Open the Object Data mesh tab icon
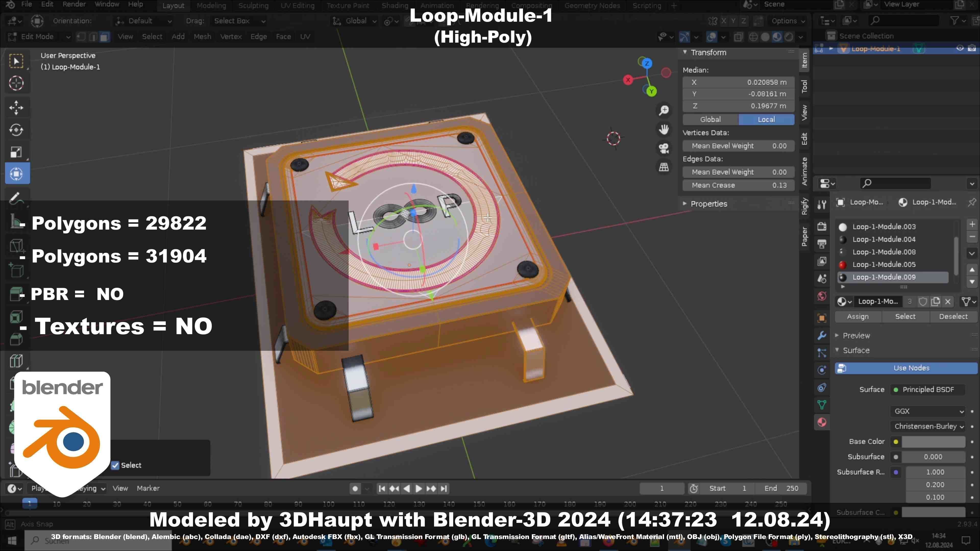 point(822,405)
